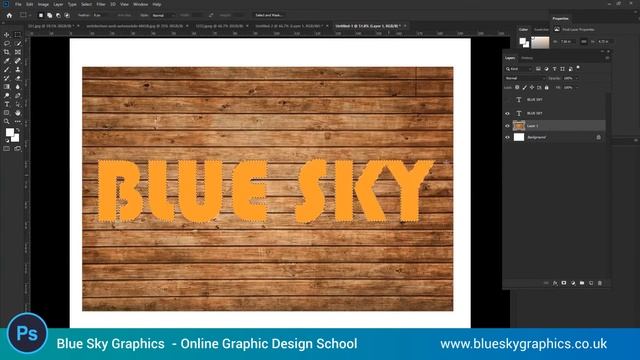Open the Window menu
The width and height of the screenshot is (640, 360).
point(140,4)
